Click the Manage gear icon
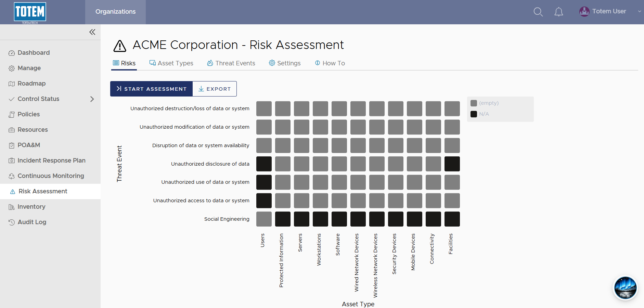Viewport: 644px width, 308px height. pyautogui.click(x=12, y=68)
